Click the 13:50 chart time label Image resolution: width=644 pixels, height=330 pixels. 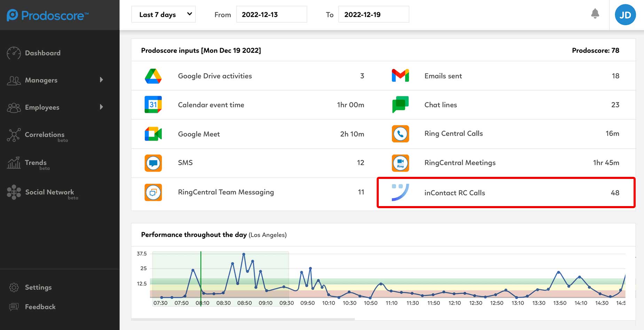560,303
